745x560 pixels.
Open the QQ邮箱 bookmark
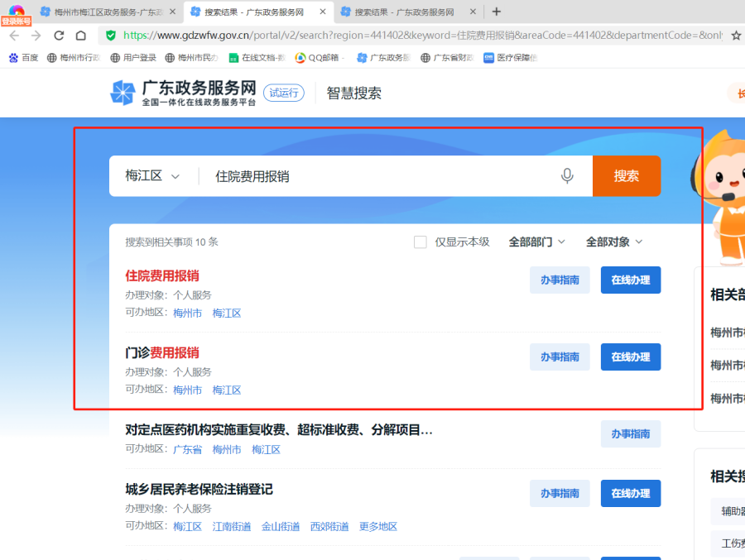point(320,57)
